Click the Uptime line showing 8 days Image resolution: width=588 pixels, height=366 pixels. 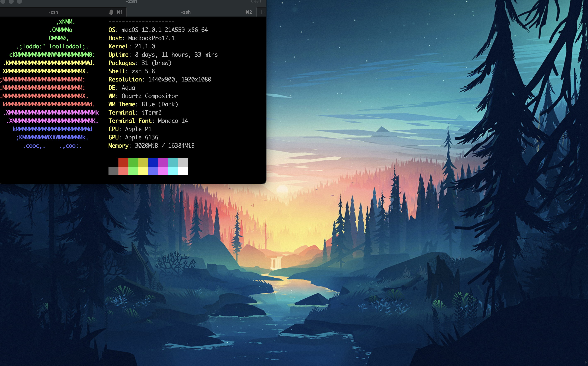pos(163,55)
